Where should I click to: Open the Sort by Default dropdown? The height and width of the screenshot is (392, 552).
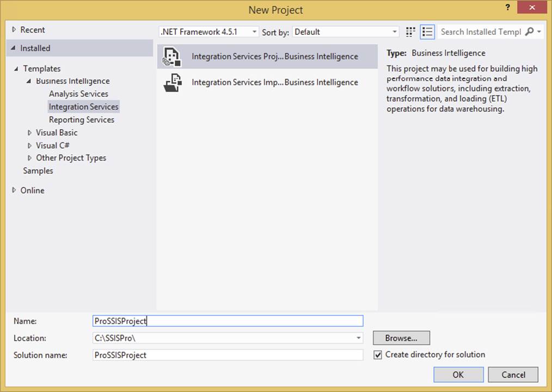(x=345, y=32)
